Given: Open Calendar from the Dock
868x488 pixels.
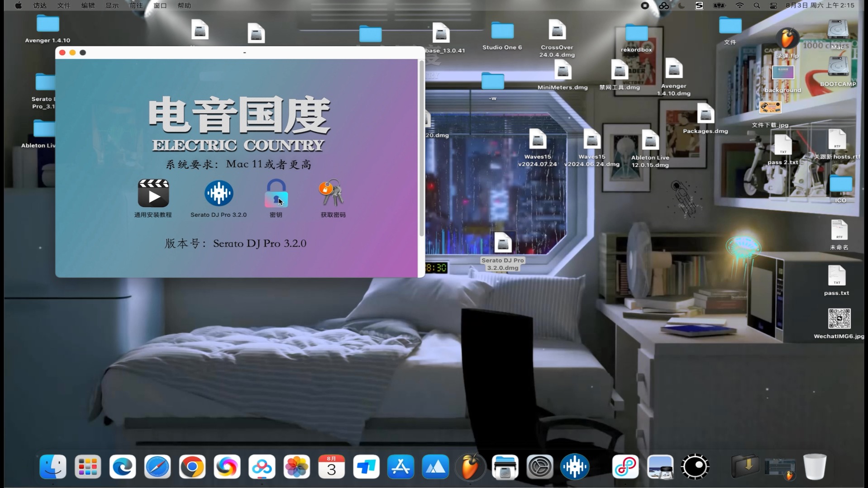Looking at the screenshot, I should [332, 467].
